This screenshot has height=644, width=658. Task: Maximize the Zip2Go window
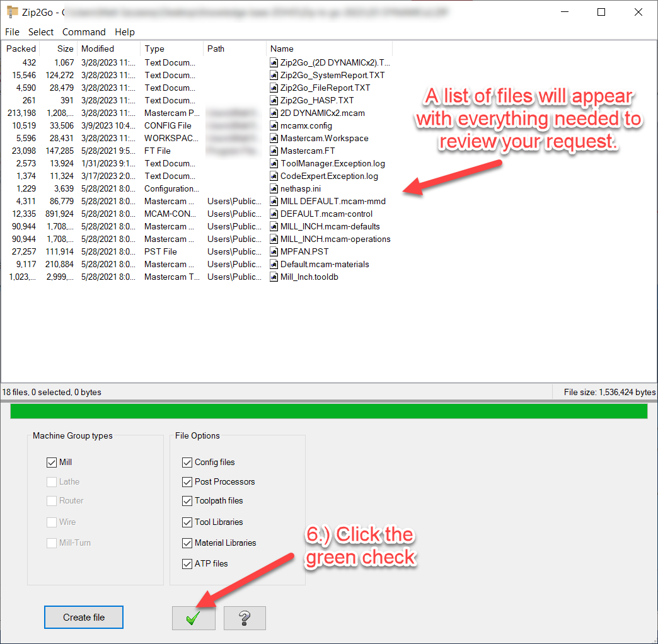click(x=601, y=12)
